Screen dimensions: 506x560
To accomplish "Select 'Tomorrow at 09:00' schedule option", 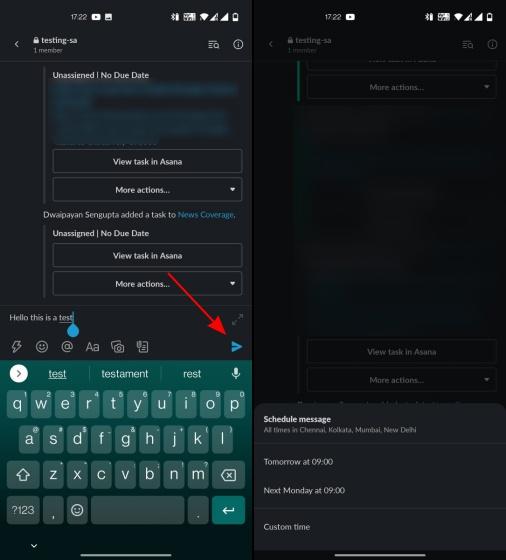I will [298, 462].
